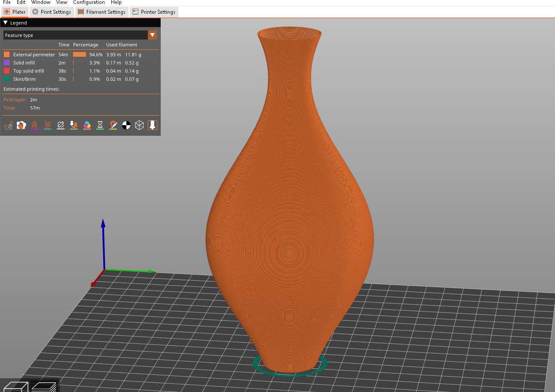Switch to the Plater tab
The height and width of the screenshot is (392, 555).
(15, 12)
